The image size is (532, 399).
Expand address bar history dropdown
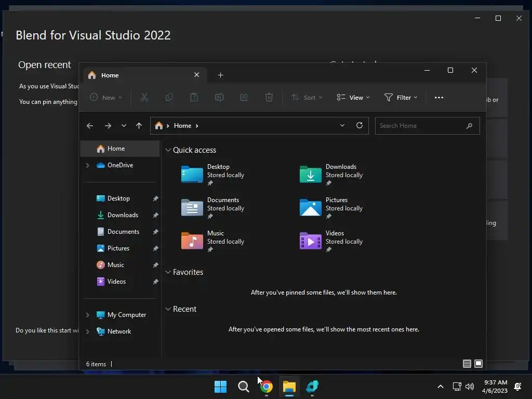point(342,126)
